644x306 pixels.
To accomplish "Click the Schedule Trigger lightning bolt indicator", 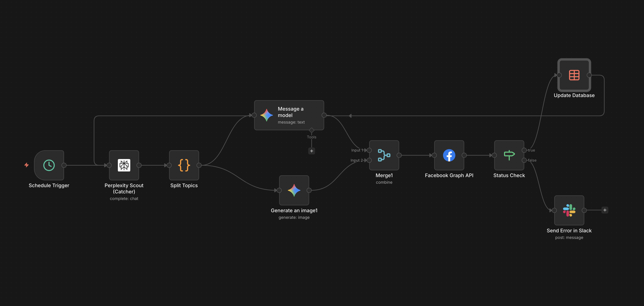I will coord(26,165).
